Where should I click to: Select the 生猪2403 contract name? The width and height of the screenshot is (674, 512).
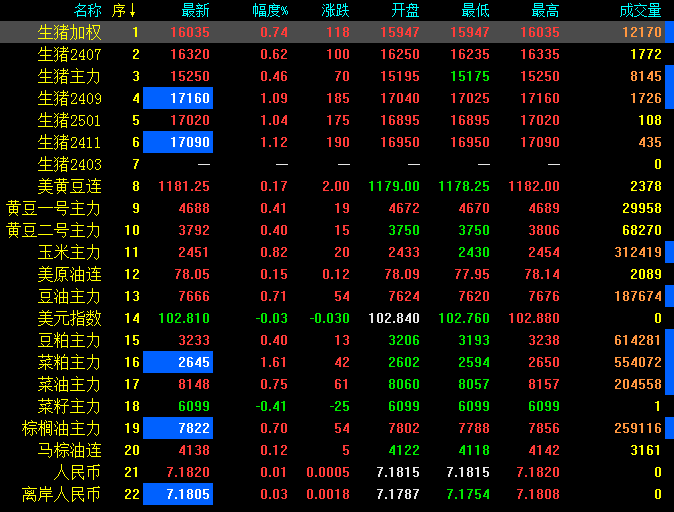pos(70,164)
